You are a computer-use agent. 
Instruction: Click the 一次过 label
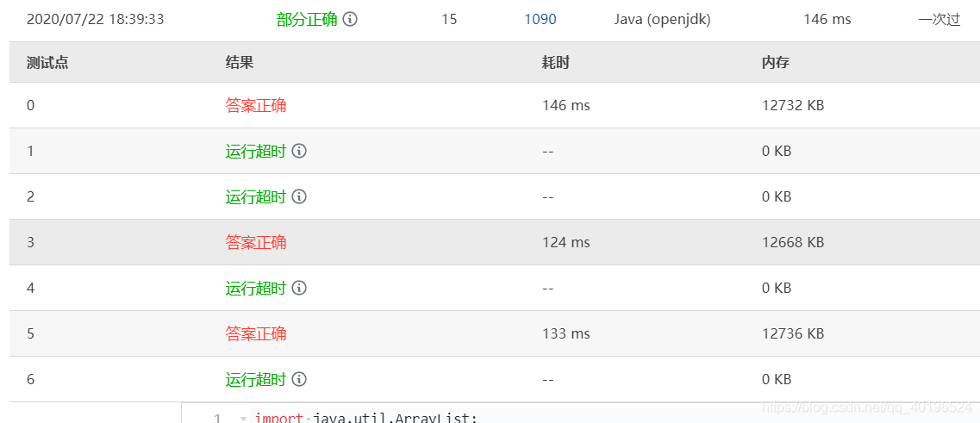coord(939,19)
